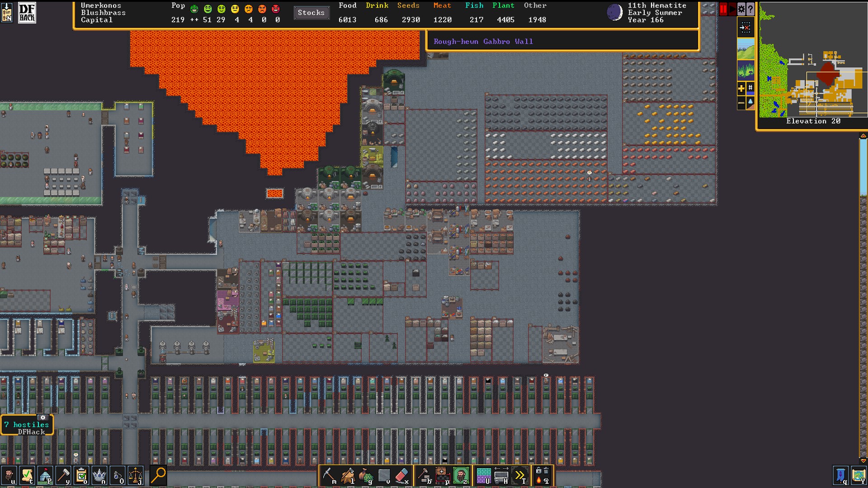868x488 pixels.
Task: Select the chop trees tool
Action: (x=348, y=476)
